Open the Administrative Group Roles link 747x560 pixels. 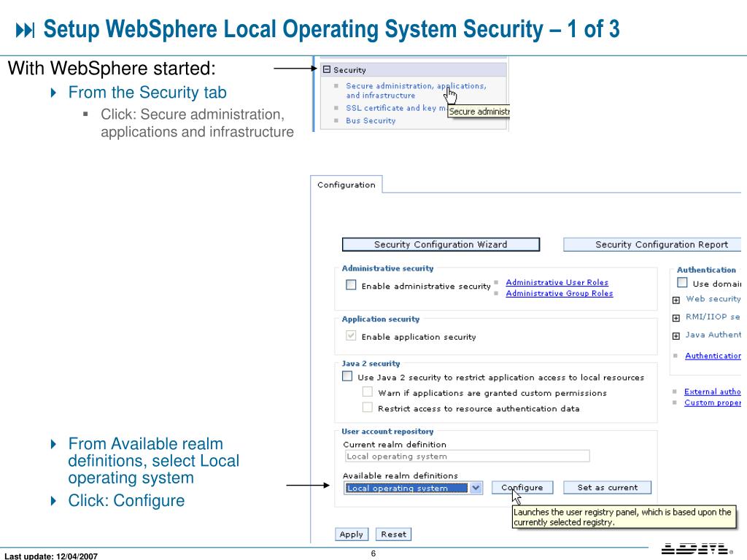point(560,293)
